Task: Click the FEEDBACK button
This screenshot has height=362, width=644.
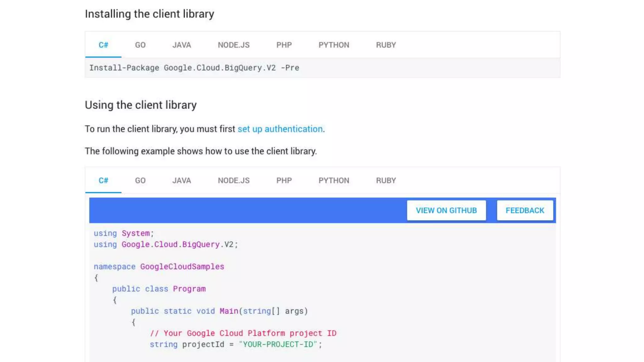Action: [x=525, y=211]
